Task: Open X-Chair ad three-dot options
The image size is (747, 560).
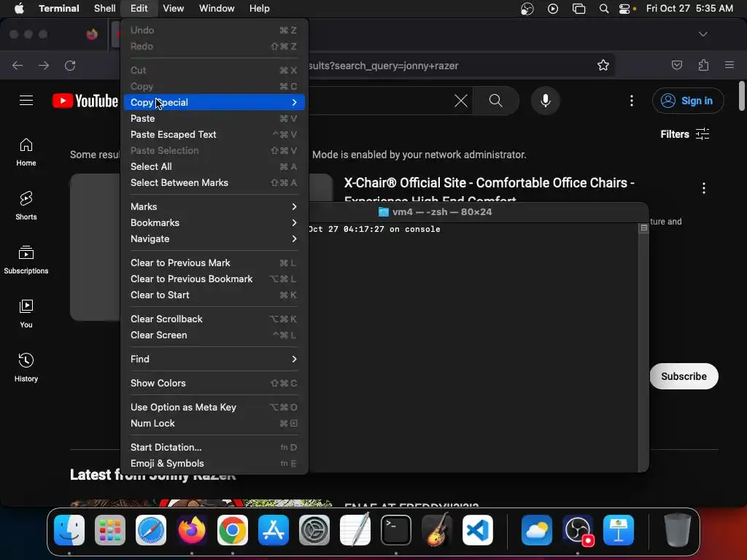Action: coord(704,188)
